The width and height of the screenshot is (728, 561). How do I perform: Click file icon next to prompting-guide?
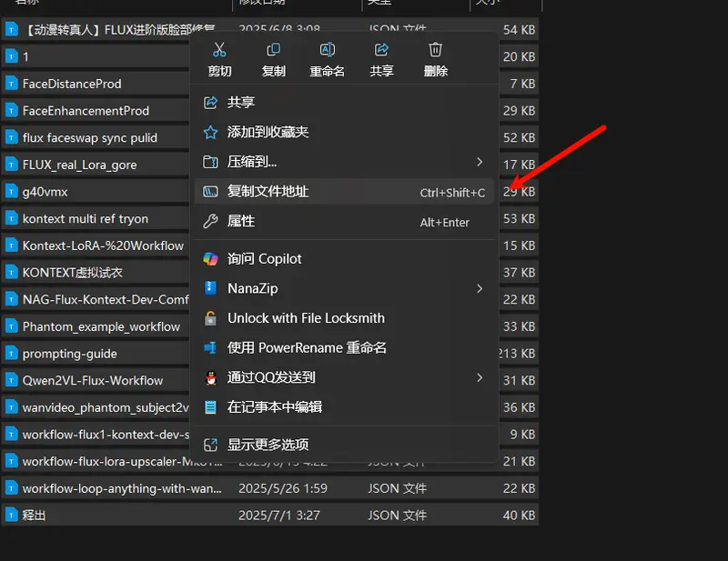point(11,354)
